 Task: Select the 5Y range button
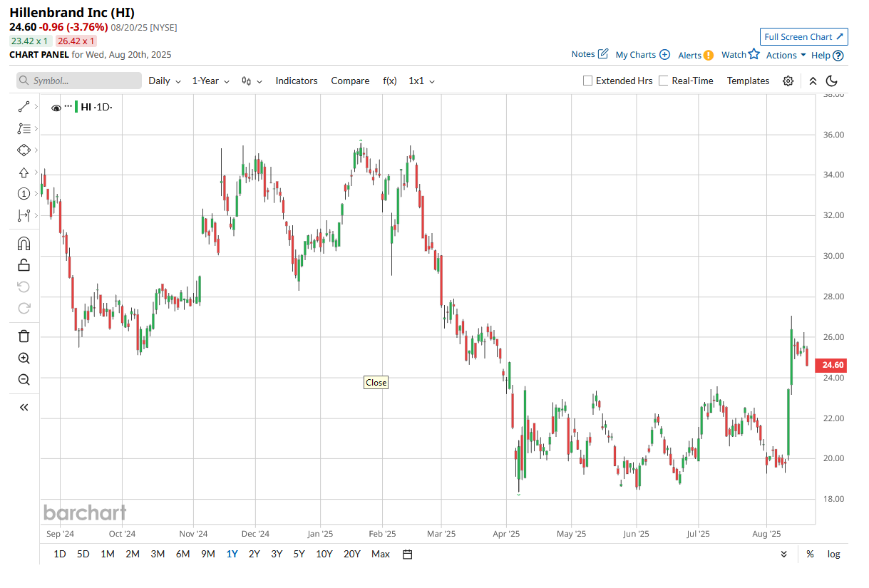coord(299,554)
